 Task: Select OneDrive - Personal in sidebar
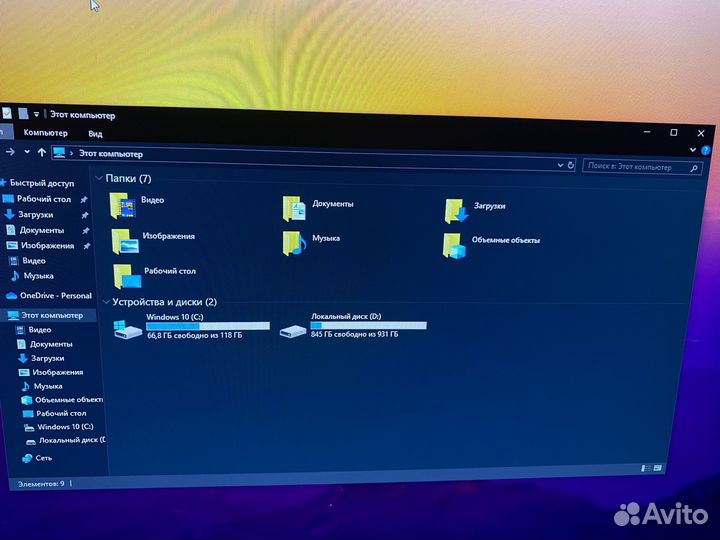[x=55, y=296]
